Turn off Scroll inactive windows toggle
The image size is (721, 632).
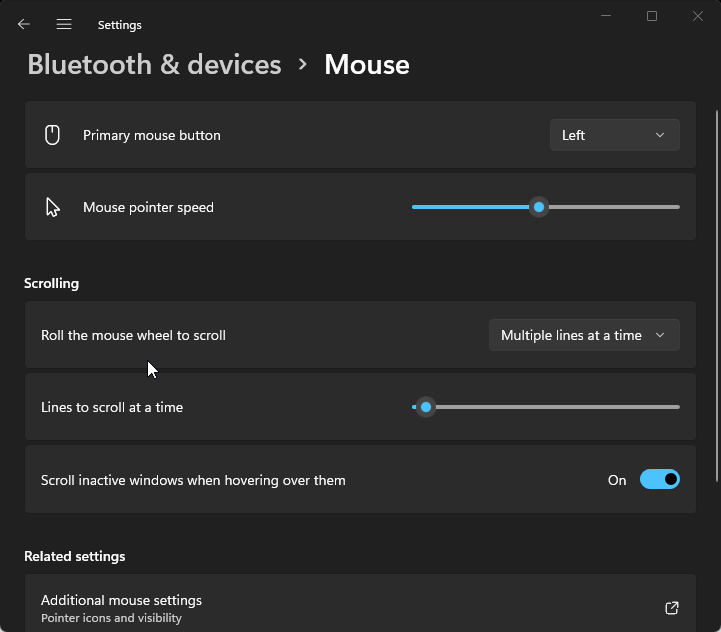[x=659, y=479]
